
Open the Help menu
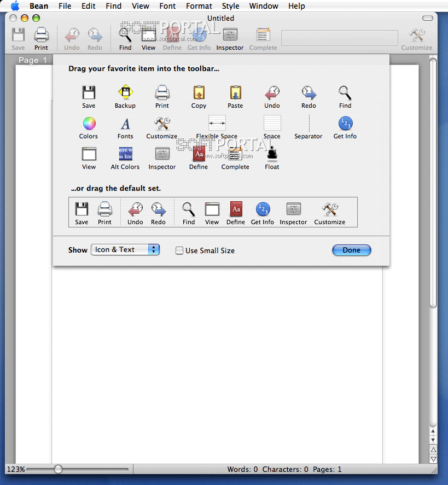(x=296, y=6)
